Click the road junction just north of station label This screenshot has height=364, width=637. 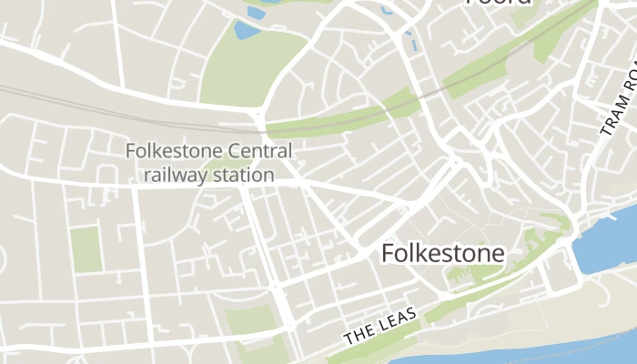[x=258, y=114]
